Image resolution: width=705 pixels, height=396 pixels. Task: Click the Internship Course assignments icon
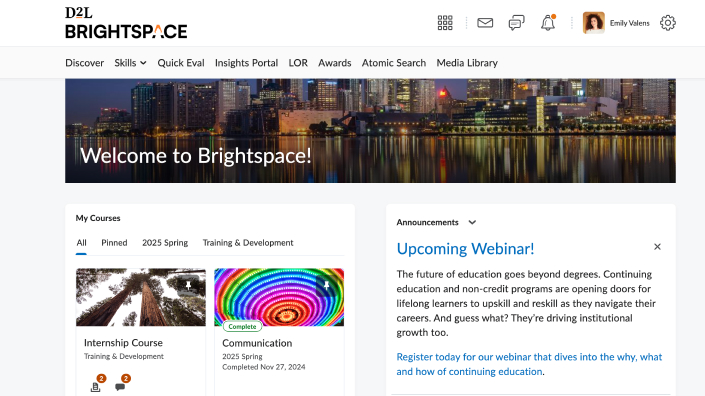point(96,385)
